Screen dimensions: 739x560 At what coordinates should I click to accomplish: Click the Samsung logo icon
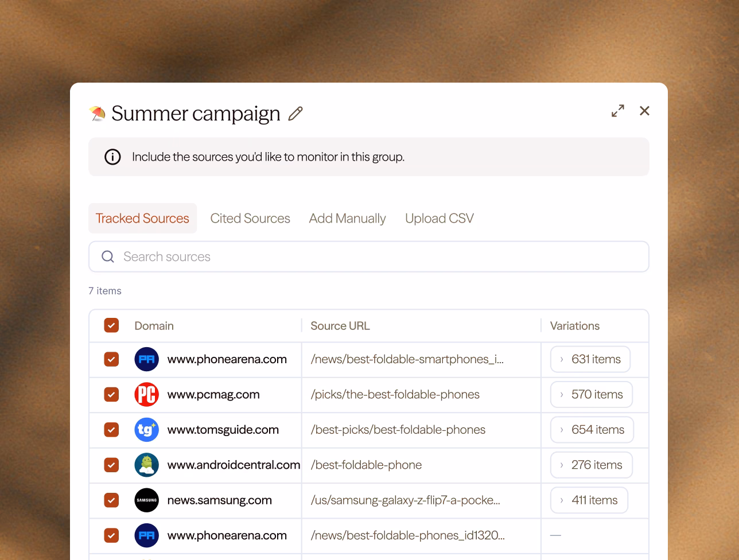(x=146, y=500)
